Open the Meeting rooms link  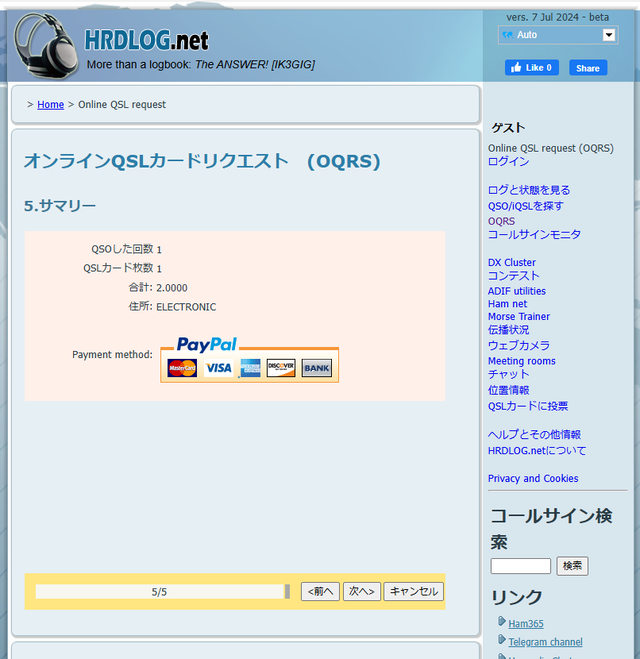[x=521, y=361]
